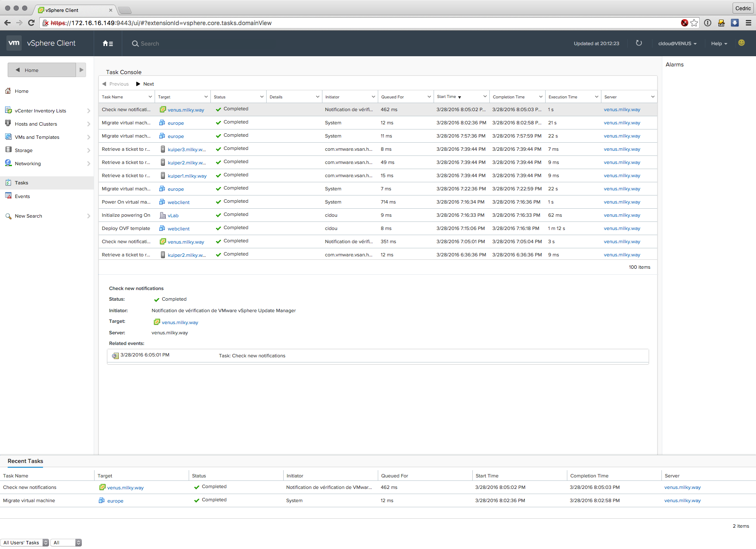
Task: Click the New Search magnifier icon
Action: [x=8, y=216]
